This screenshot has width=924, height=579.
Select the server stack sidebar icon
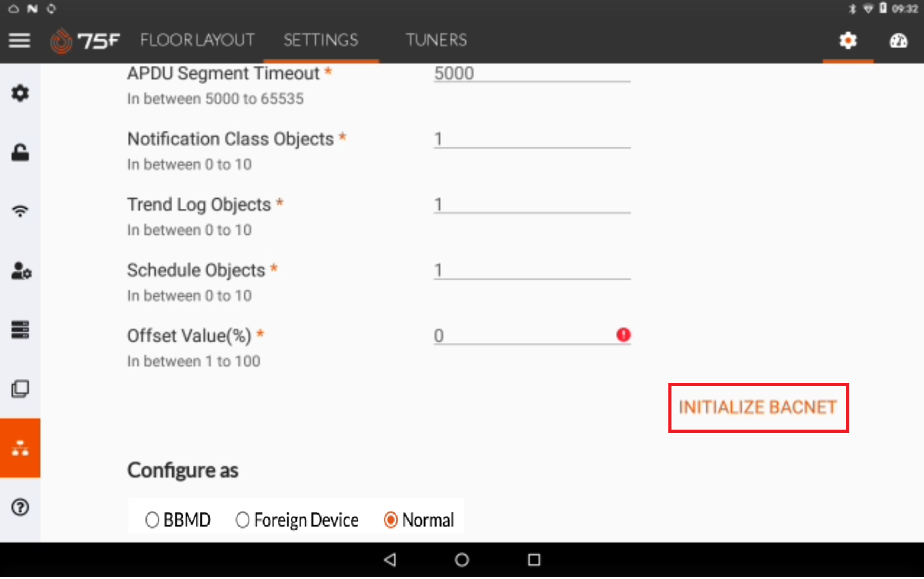pos(20,330)
